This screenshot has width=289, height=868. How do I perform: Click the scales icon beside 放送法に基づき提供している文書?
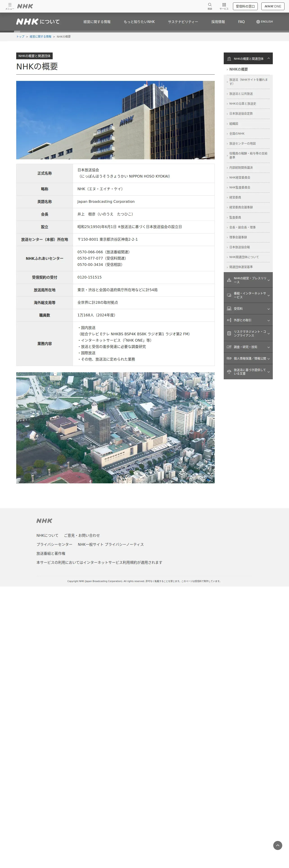point(229,372)
